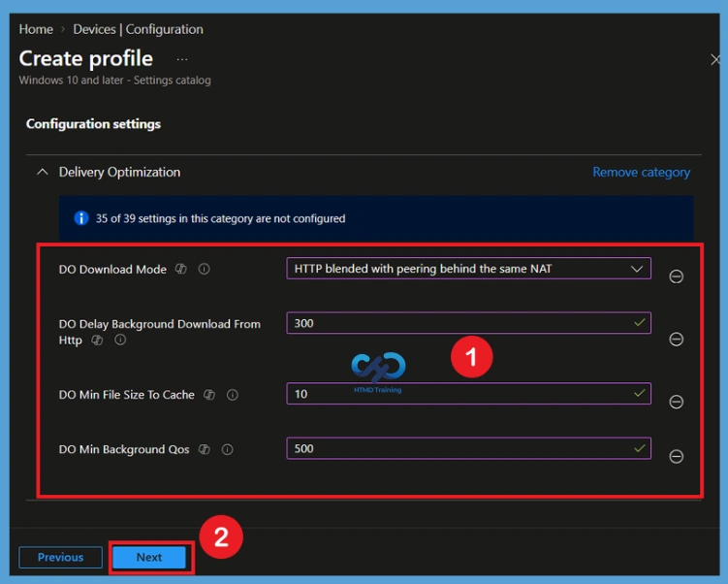Go to Home breadcrumb
The width and height of the screenshot is (728, 584).
pyautogui.click(x=36, y=29)
